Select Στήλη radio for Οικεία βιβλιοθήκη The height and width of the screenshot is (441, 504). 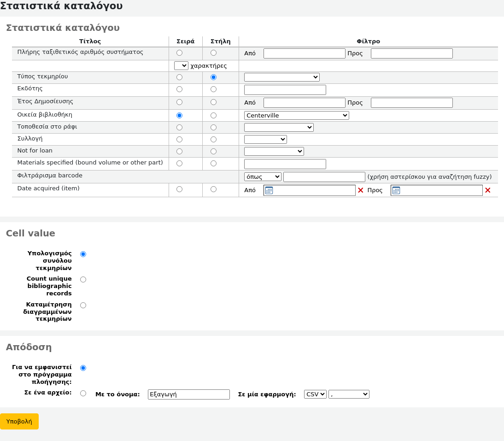coord(213,115)
